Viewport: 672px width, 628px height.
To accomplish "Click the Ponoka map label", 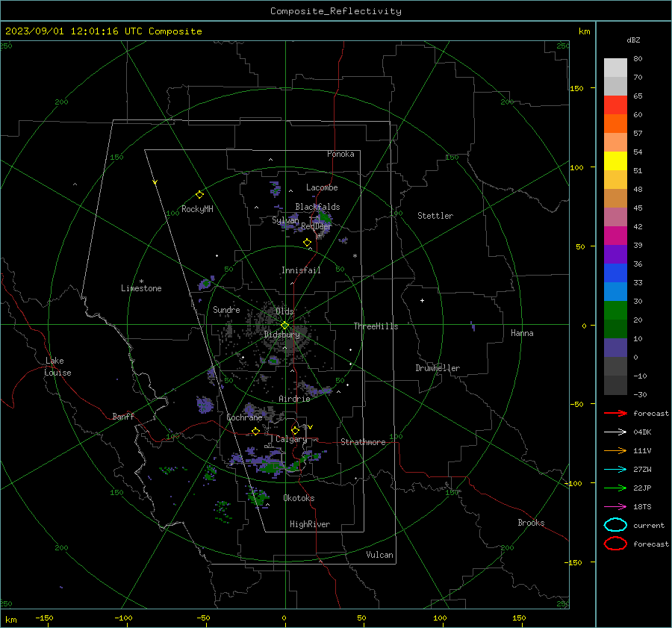I will click(x=340, y=154).
